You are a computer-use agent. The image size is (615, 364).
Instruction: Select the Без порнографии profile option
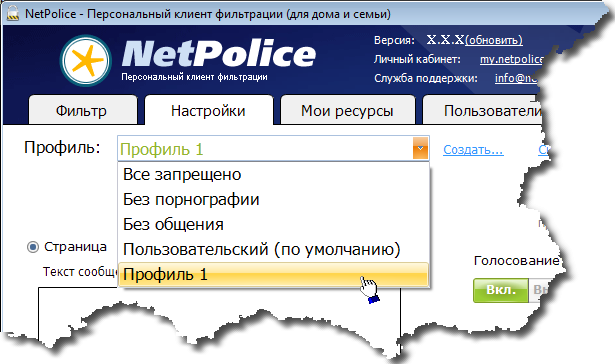pyautogui.click(x=273, y=200)
